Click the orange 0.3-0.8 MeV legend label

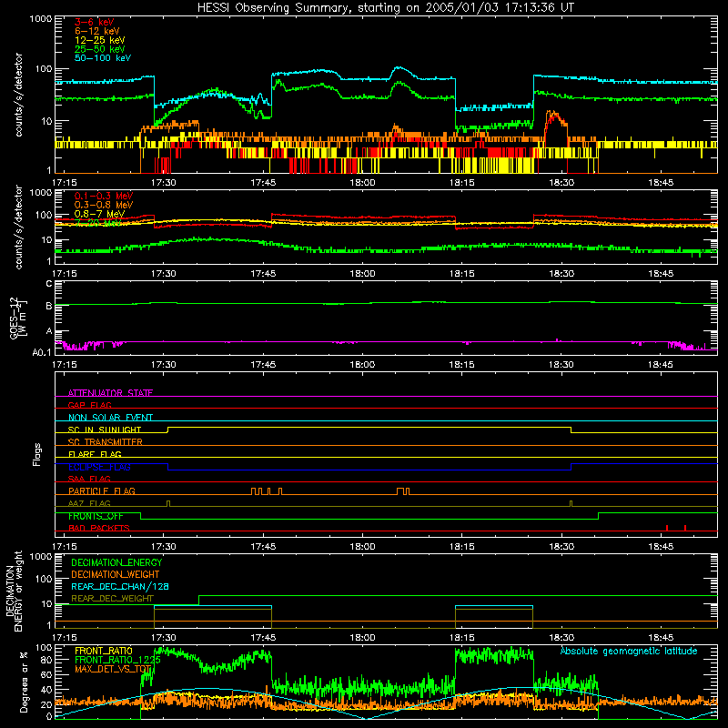[103, 205]
